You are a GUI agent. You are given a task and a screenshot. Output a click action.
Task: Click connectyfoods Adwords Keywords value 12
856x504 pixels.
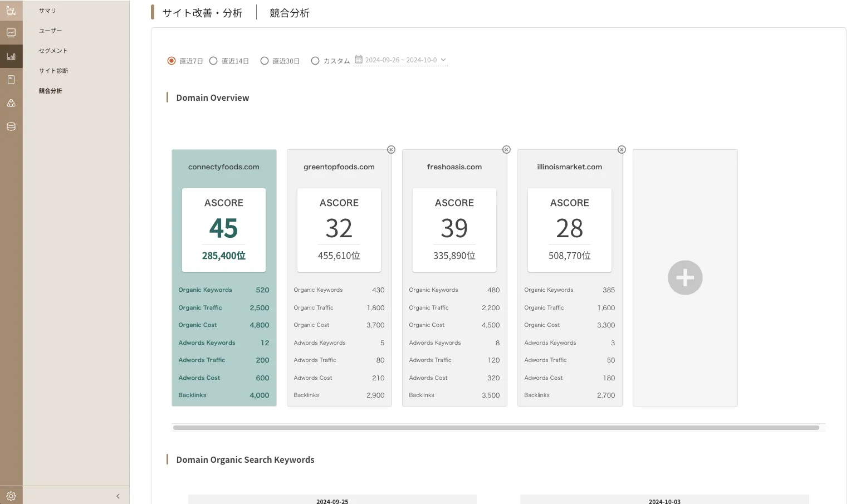coord(265,343)
